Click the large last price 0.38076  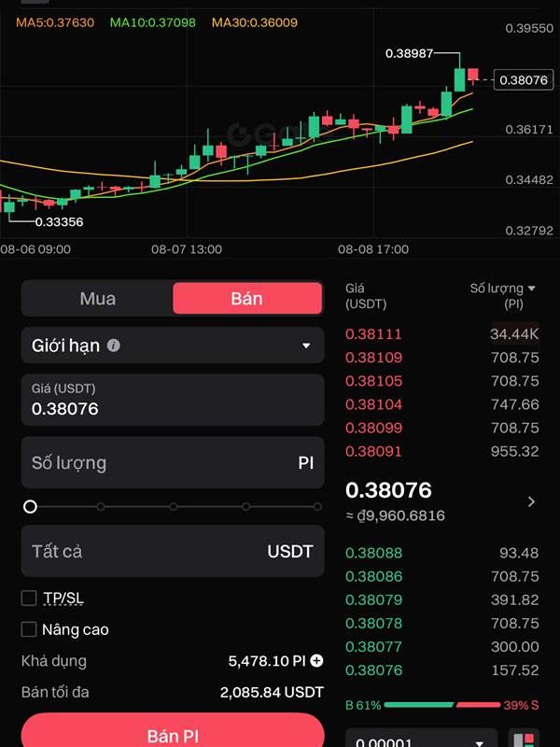point(388,489)
